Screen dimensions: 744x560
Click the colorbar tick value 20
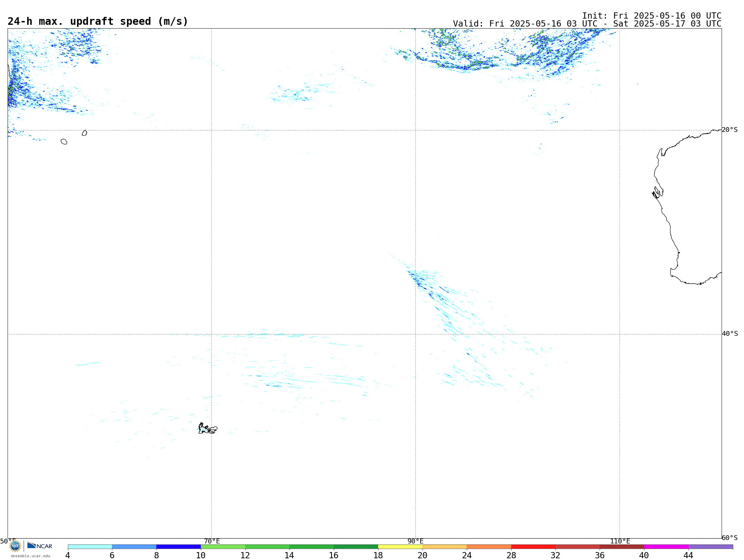(423, 556)
